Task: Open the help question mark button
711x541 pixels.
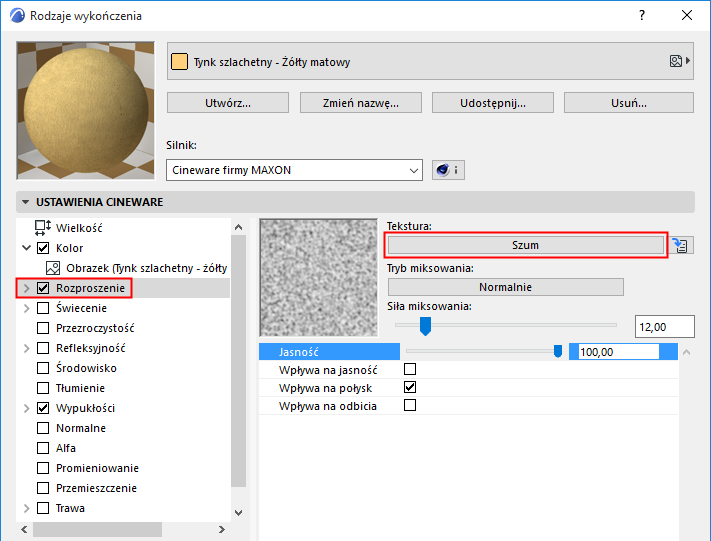Action: (x=642, y=15)
